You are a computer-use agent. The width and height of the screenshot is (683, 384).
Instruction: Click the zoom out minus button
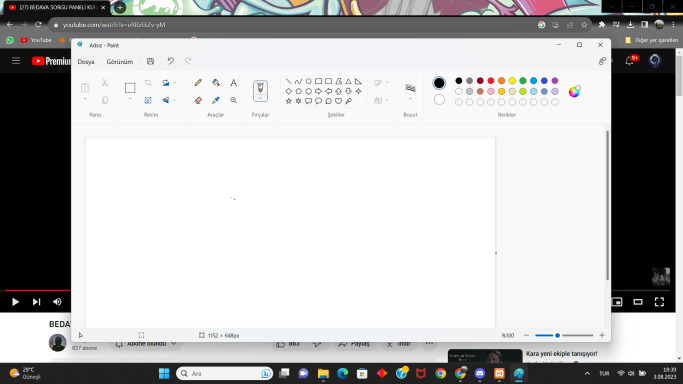pyautogui.click(x=526, y=335)
